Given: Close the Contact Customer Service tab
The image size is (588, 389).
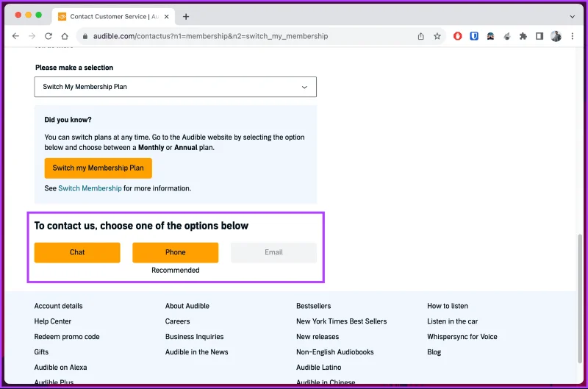Looking at the screenshot, I should click(167, 16).
